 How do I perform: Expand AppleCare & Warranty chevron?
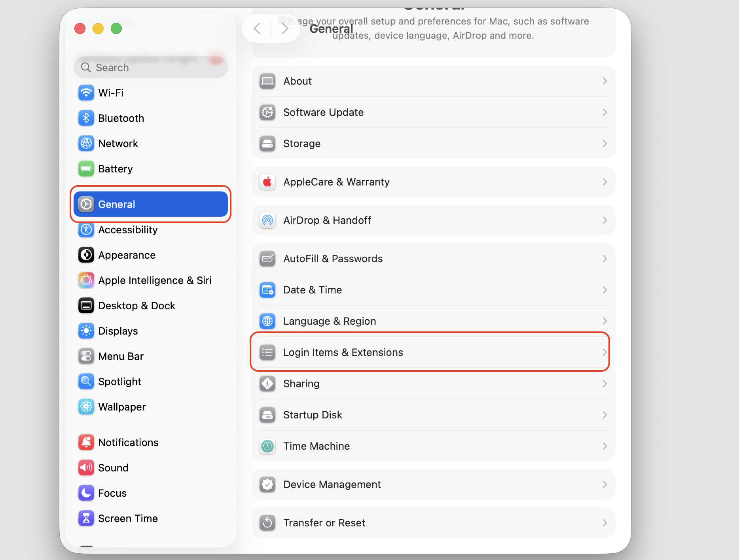pos(604,182)
